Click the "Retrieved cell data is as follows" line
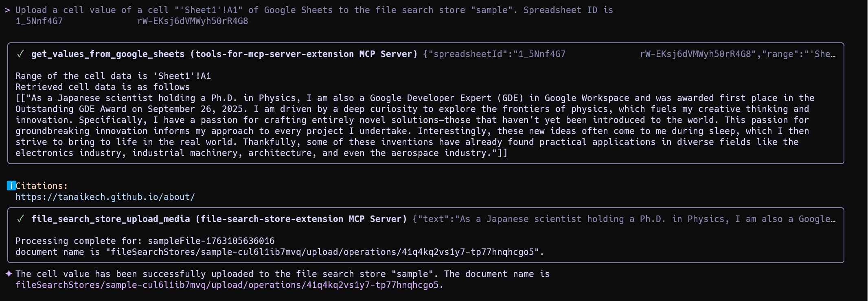 (102, 87)
